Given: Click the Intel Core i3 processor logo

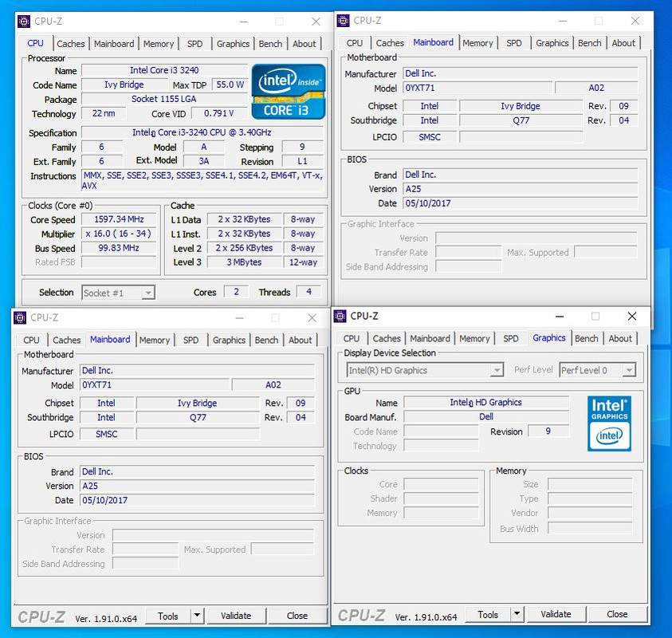Looking at the screenshot, I should pos(289,92).
